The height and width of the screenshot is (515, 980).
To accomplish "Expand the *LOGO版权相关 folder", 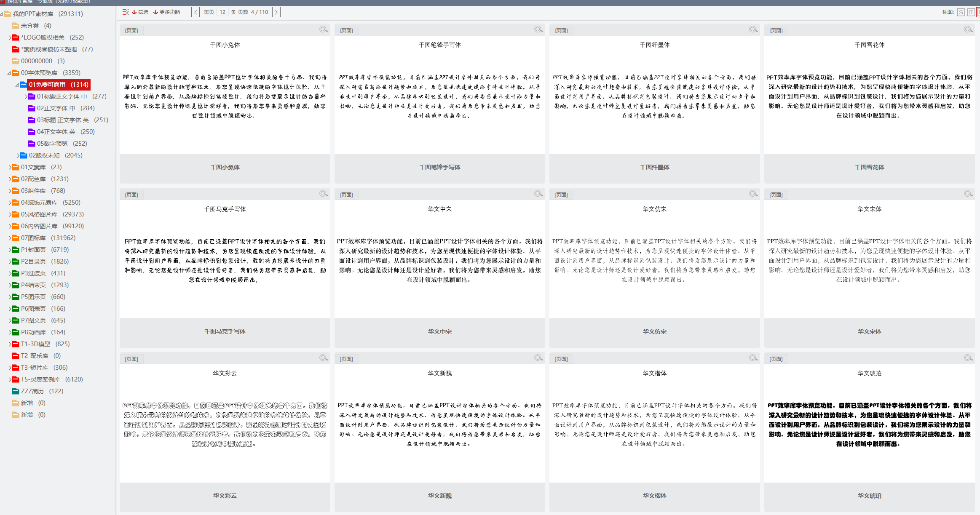I will tap(10, 37).
